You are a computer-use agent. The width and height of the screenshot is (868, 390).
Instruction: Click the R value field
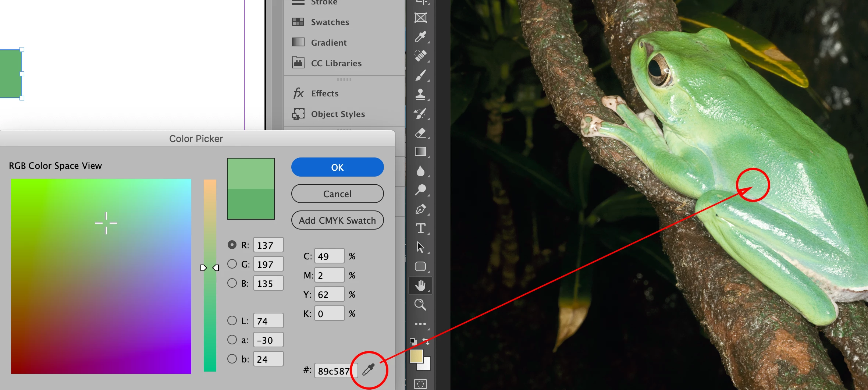pyautogui.click(x=268, y=245)
